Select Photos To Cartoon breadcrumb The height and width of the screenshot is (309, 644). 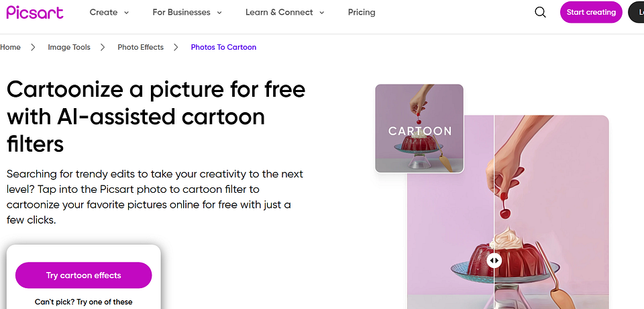point(223,47)
